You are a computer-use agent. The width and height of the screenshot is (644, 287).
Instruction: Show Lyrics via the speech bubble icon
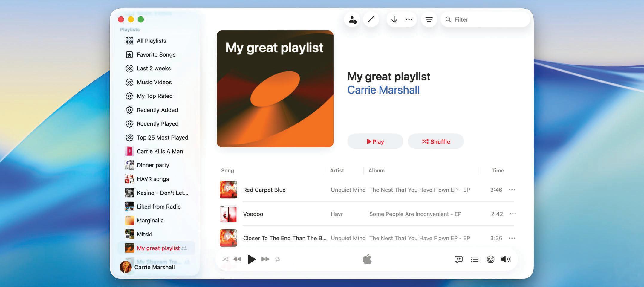click(x=458, y=259)
